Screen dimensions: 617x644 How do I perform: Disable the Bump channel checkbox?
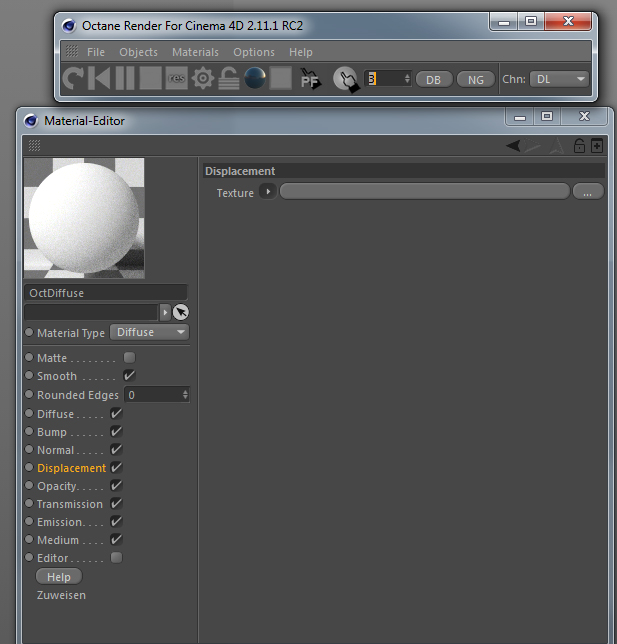coord(116,432)
